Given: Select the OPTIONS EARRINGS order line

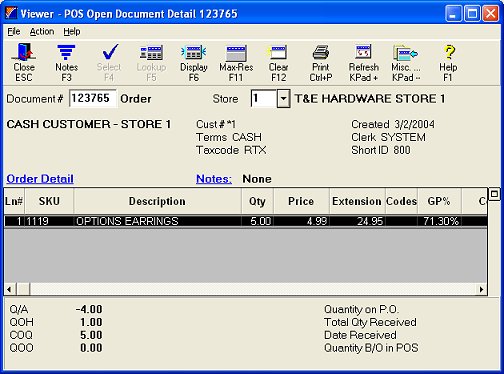Looking at the screenshot, I should click(x=246, y=221).
